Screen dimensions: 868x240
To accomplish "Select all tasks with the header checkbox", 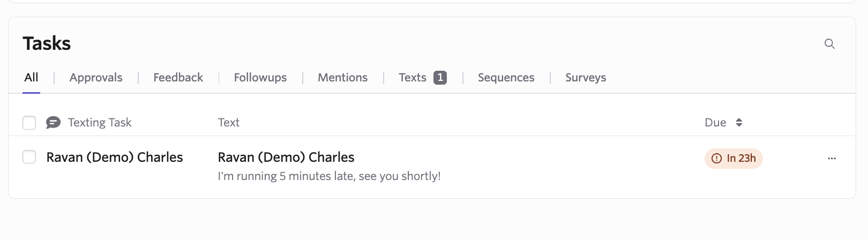I will 29,123.
